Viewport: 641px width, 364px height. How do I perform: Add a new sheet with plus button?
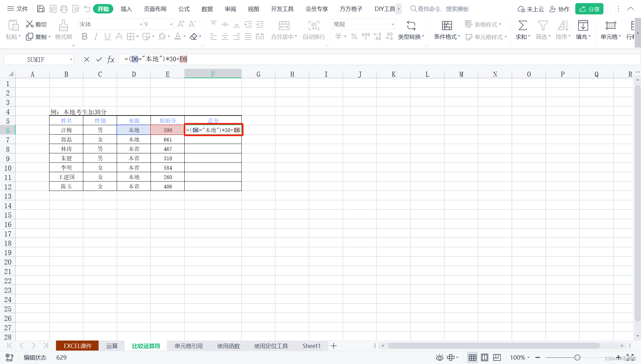334,346
